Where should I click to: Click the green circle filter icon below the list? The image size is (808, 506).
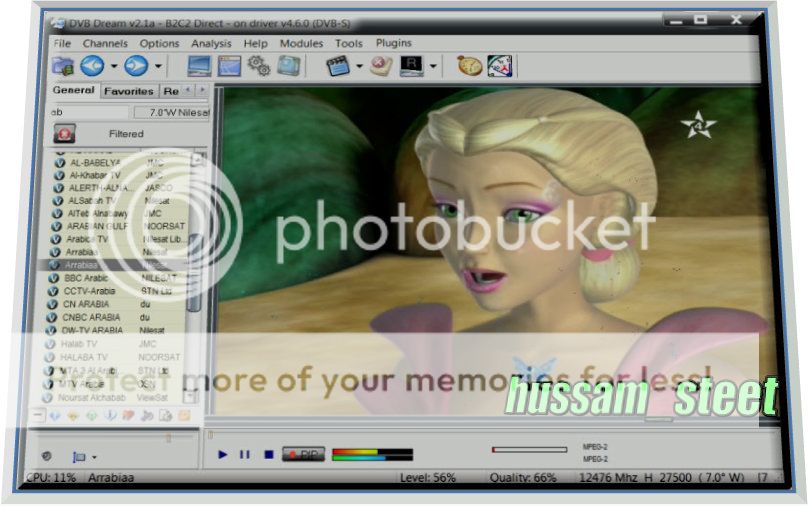point(92,415)
